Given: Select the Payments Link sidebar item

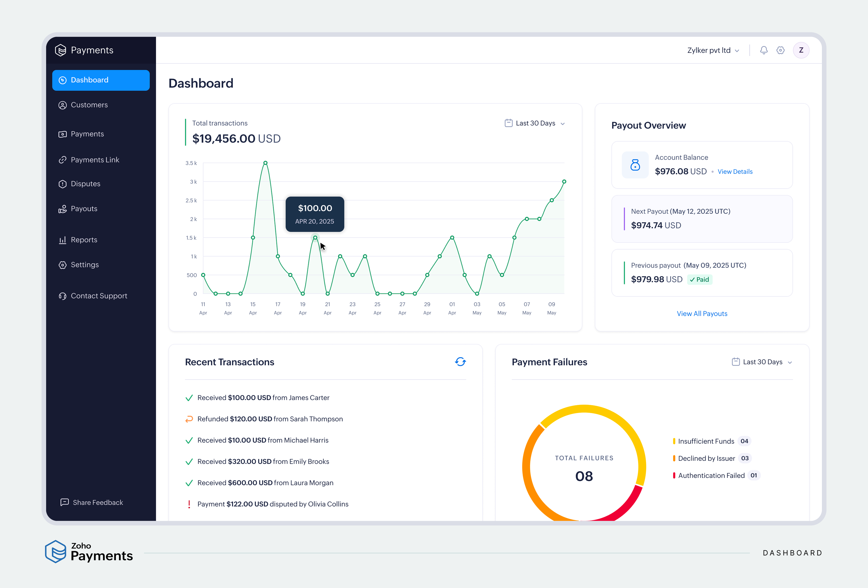Looking at the screenshot, I should point(95,159).
